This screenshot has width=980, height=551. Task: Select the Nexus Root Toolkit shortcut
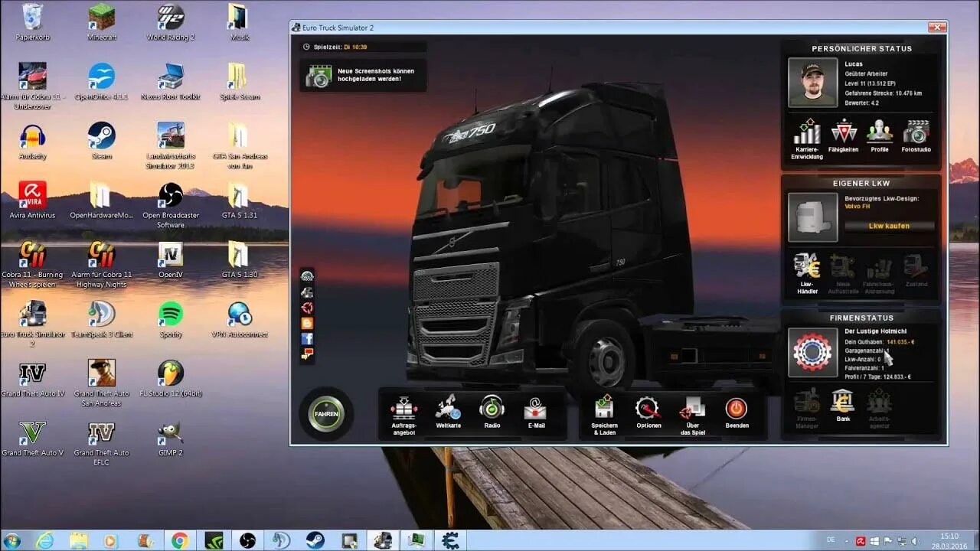171,82
